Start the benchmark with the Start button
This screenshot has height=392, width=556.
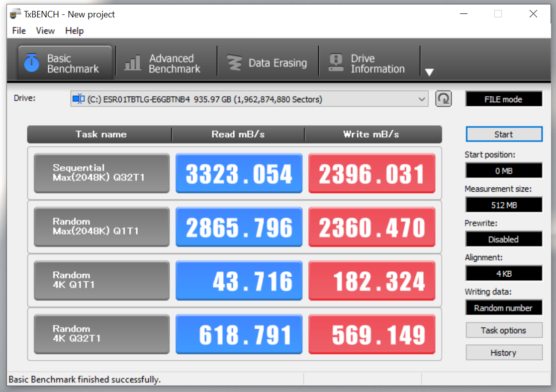(504, 134)
